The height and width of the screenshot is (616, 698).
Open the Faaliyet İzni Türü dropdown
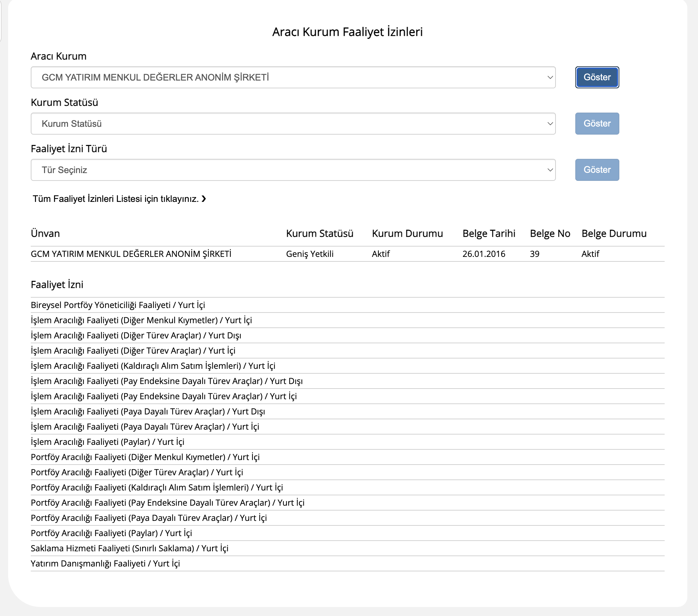pos(293,170)
